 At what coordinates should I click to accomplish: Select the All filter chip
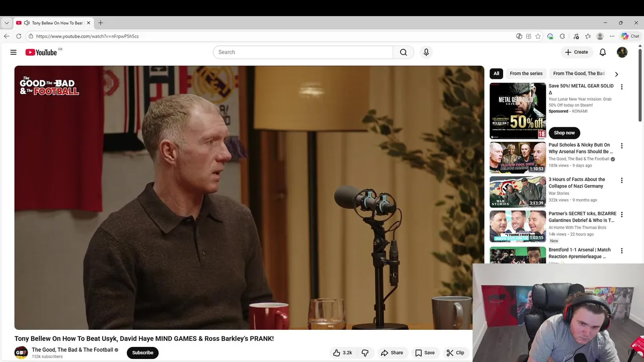[x=497, y=73]
